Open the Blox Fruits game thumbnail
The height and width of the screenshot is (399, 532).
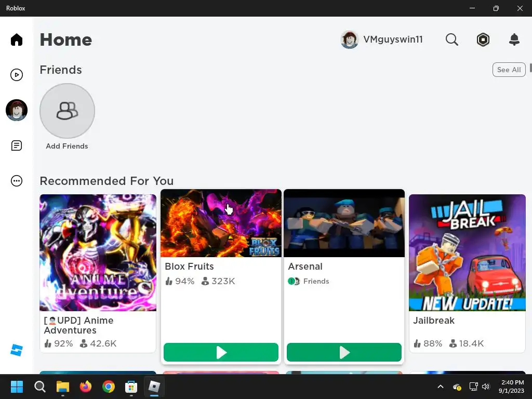(221, 223)
